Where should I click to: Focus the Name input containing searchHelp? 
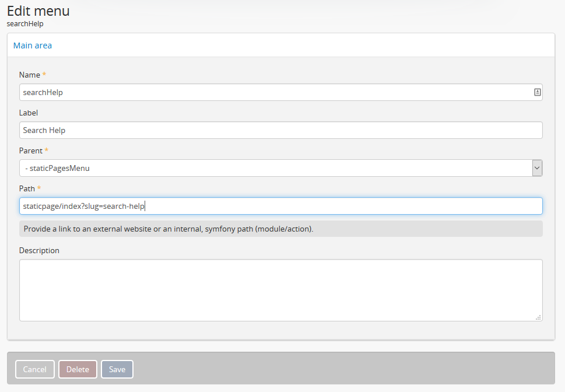[x=274, y=92]
